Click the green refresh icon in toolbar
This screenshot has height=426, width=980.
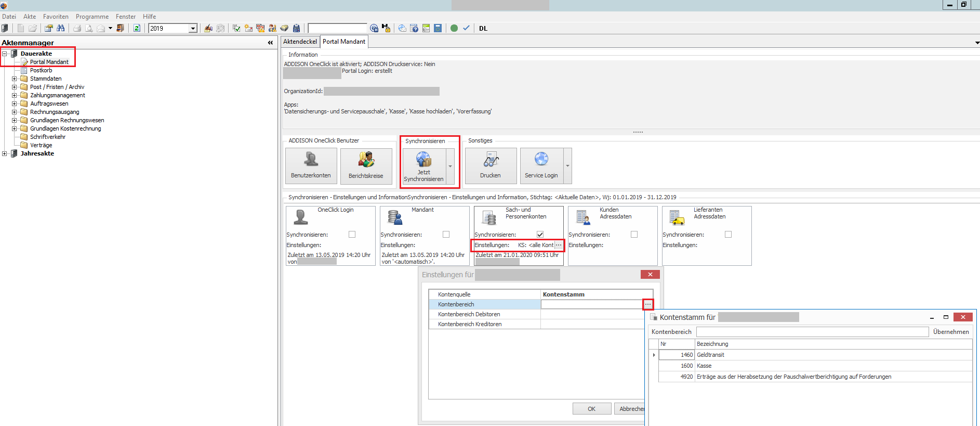pos(137,28)
